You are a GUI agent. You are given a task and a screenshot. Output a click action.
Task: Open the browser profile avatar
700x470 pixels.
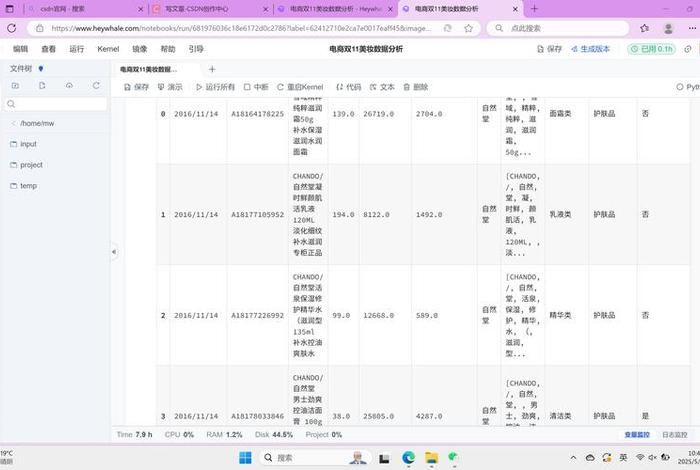[668, 28]
